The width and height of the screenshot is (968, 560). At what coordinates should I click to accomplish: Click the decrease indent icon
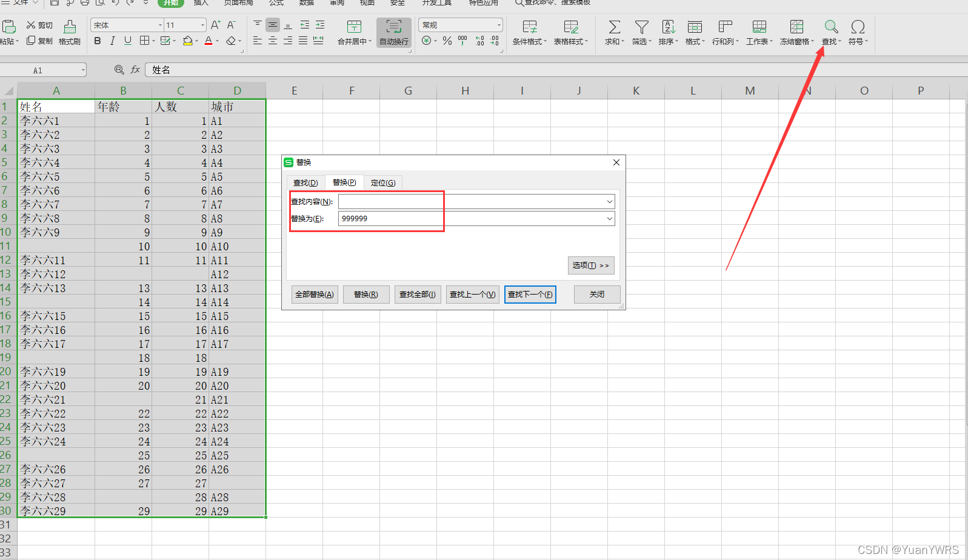(305, 25)
